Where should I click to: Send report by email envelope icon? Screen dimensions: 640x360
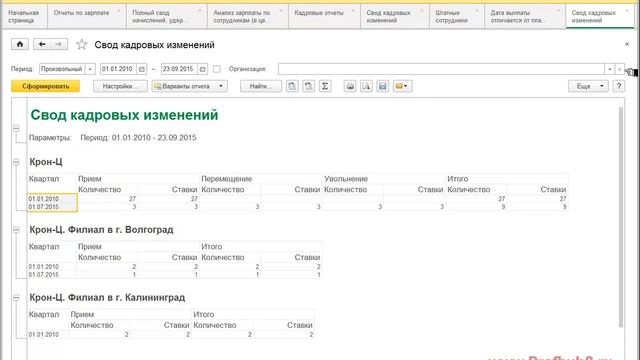402,86
